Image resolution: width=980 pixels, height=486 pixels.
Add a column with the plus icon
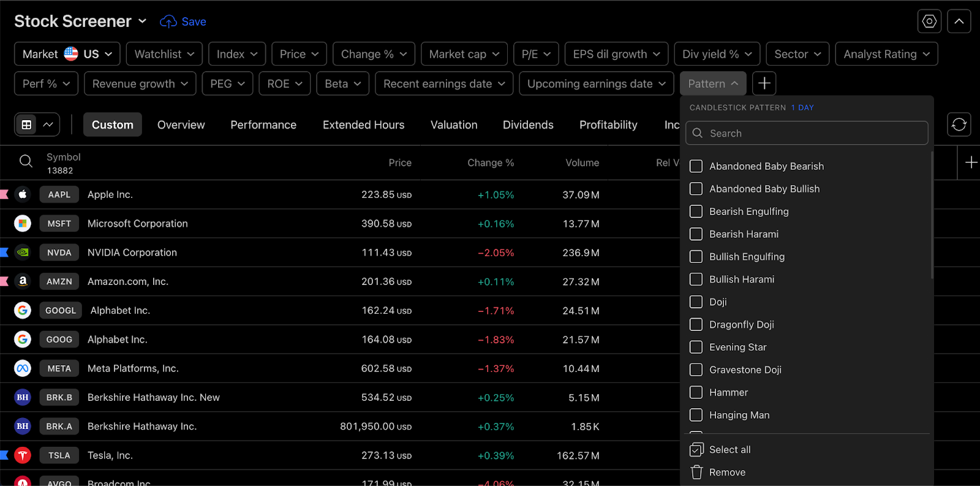coord(971,162)
